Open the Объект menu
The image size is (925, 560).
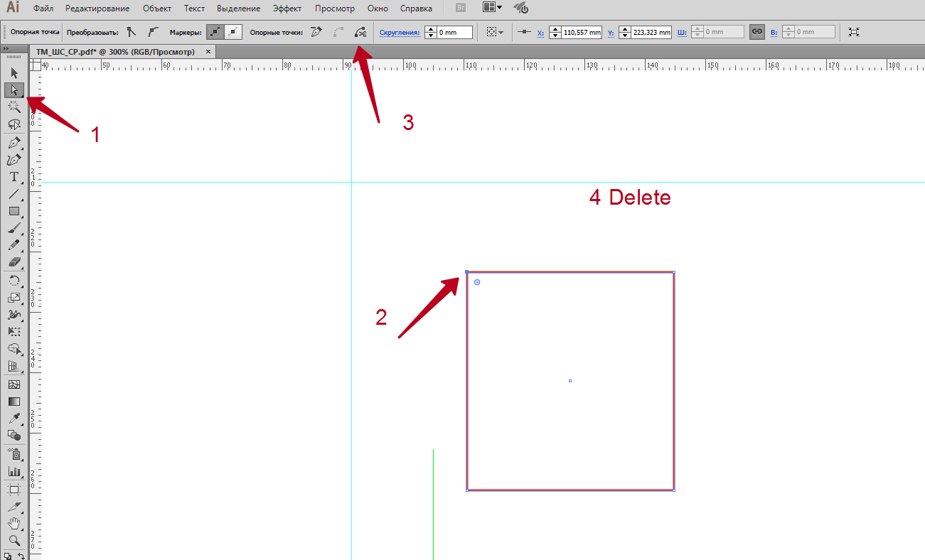tap(156, 9)
